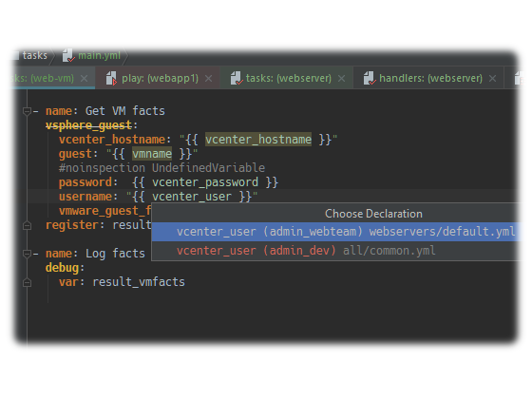532x418 pixels.
Task: Click the vcenter_password variable reference
Action: pos(205,182)
